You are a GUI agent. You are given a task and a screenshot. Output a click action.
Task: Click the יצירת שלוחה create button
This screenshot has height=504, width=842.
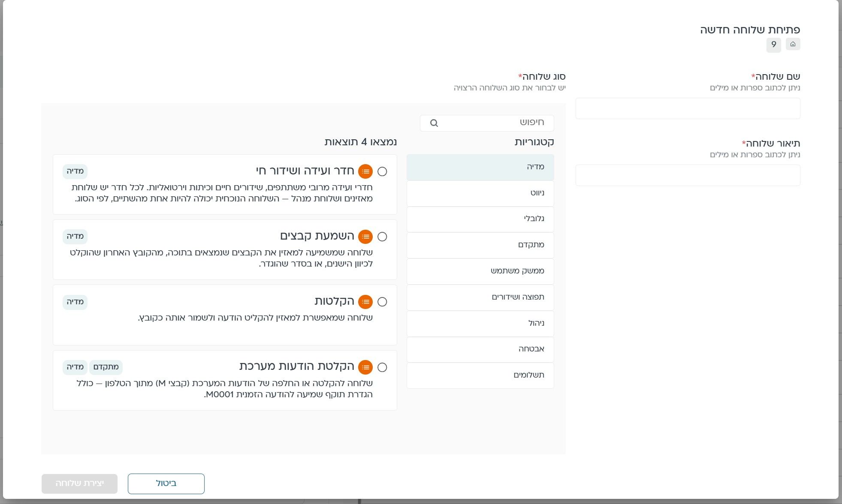79,483
